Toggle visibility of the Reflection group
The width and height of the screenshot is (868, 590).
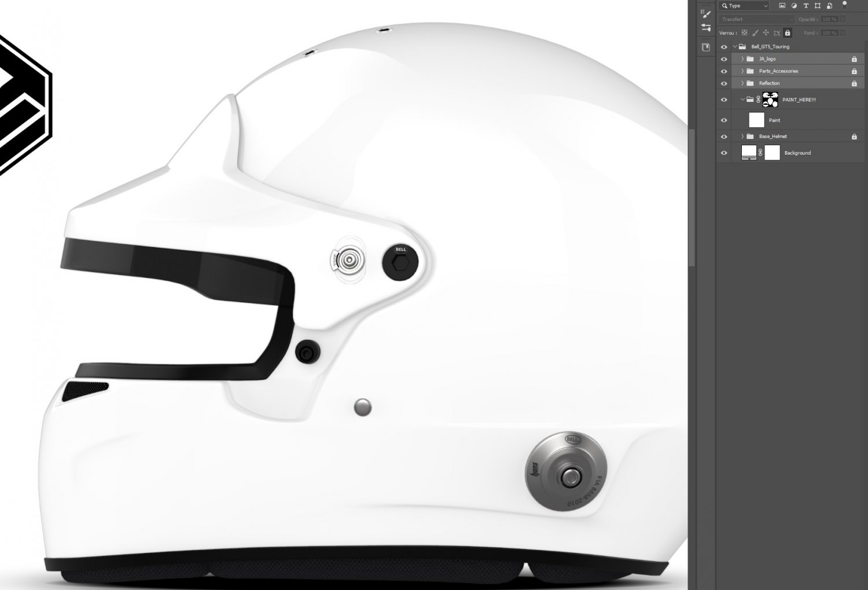point(723,83)
